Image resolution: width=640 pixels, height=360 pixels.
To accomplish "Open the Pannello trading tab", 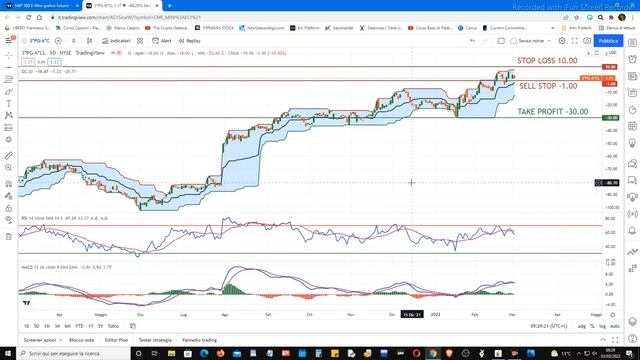I will coord(200,340).
